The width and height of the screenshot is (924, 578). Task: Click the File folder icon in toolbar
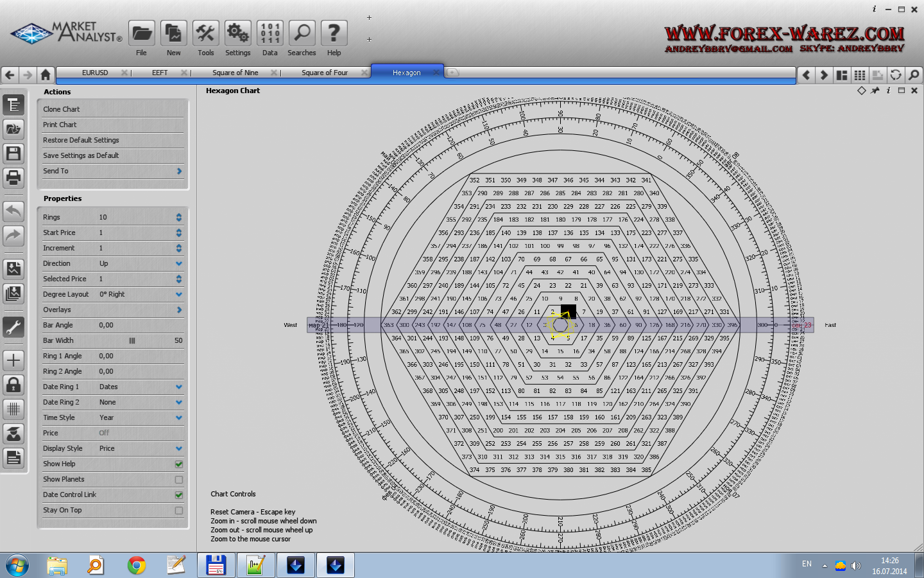141,33
